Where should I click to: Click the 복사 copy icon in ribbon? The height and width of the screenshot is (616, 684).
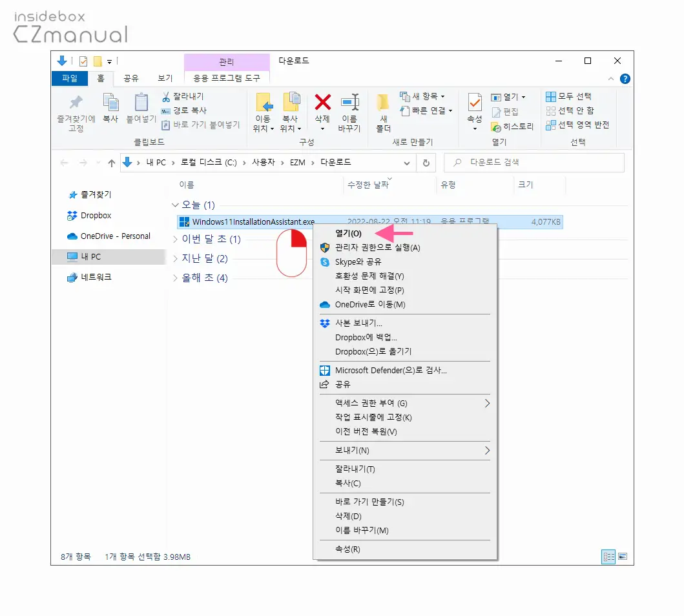111,107
